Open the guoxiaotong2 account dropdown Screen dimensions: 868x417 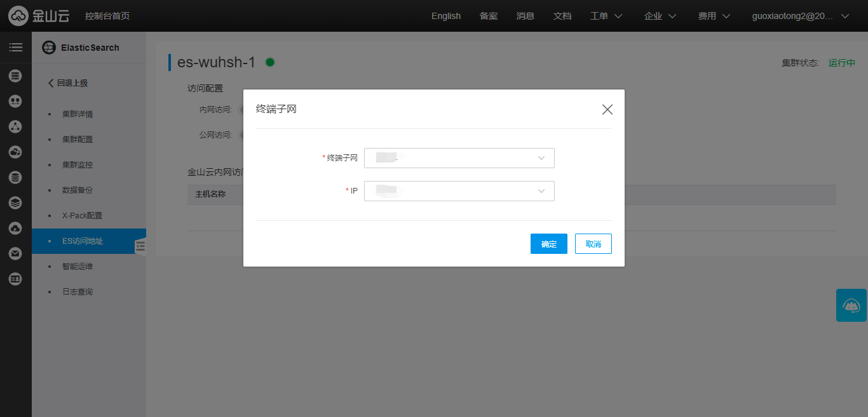click(801, 16)
